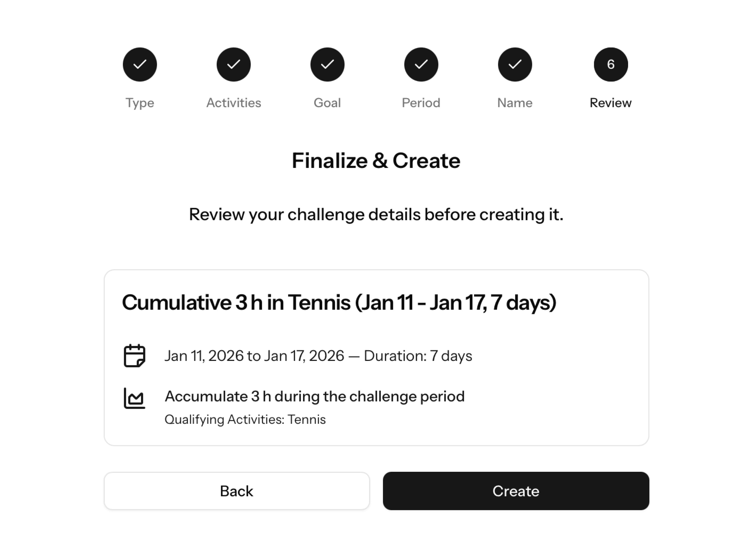The width and height of the screenshot is (747, 560).
Task: Jump to the Period step circle
Action: point(421,64)
